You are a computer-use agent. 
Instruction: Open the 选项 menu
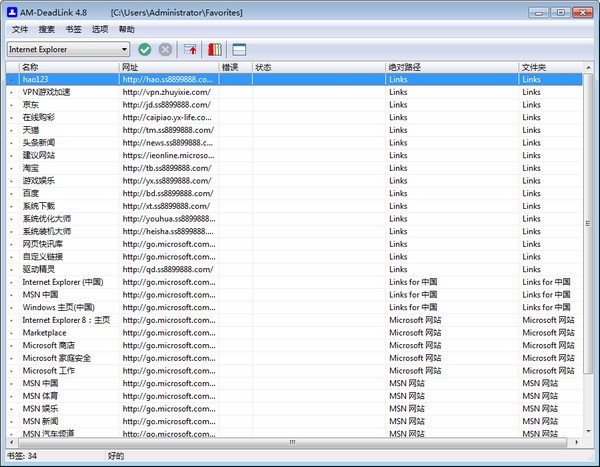click(x=100, y=30)
